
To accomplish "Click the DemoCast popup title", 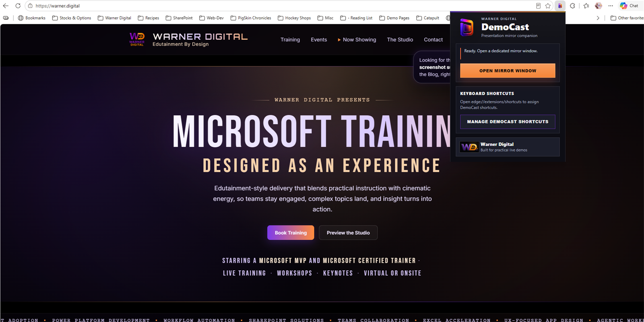I will (505, 27).
